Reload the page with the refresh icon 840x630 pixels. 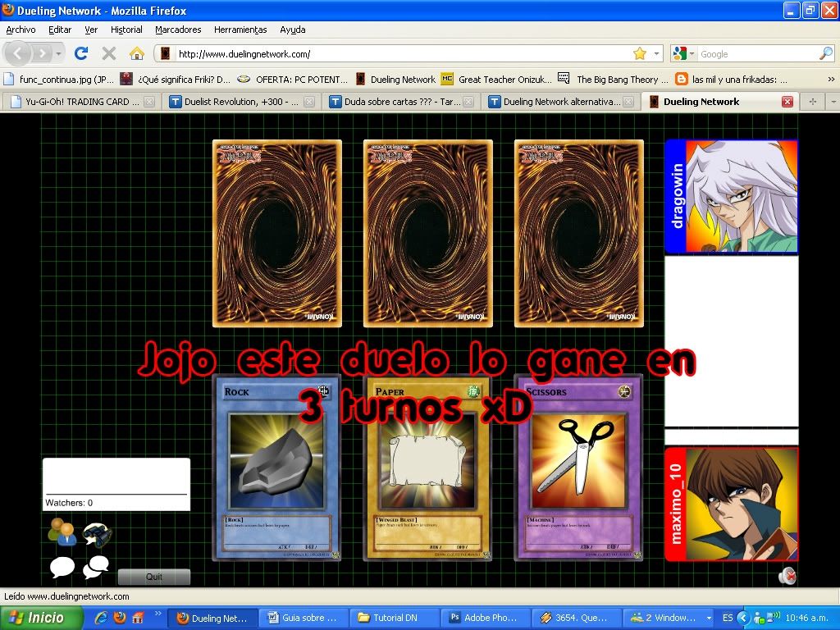click(81, 53)
